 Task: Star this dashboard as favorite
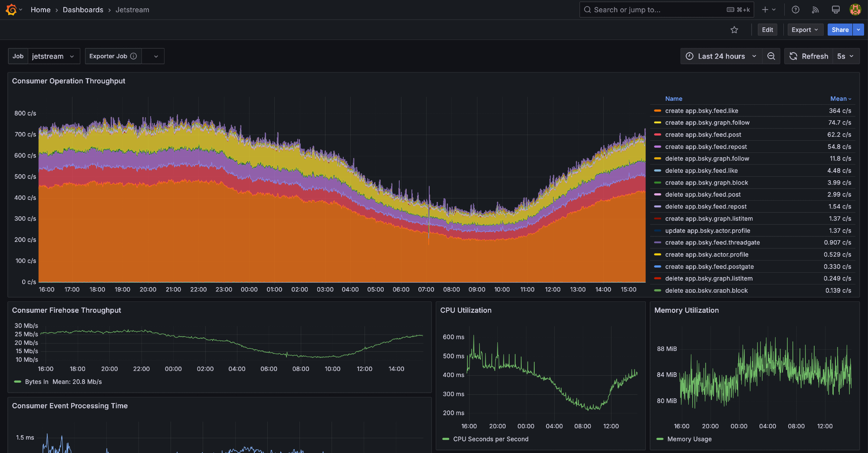[734, 30]
